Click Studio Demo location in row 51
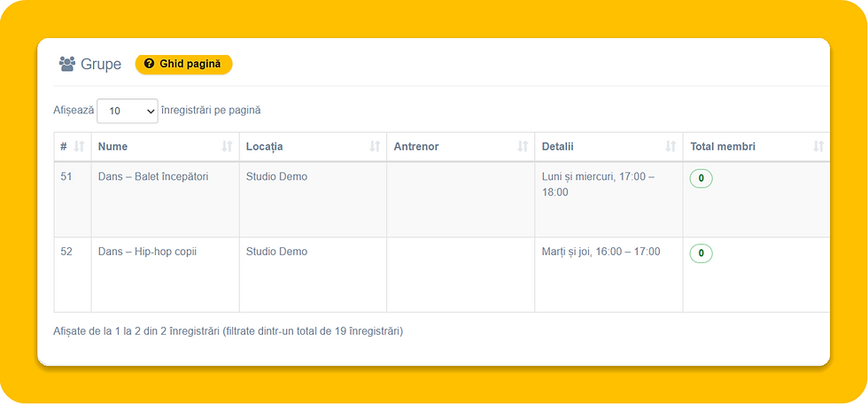 276,177
